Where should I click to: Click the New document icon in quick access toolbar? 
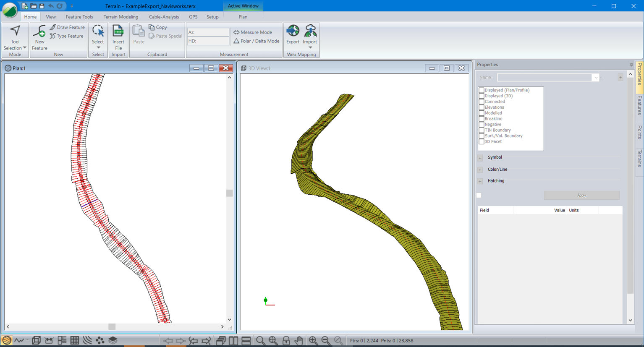[25, 6]
